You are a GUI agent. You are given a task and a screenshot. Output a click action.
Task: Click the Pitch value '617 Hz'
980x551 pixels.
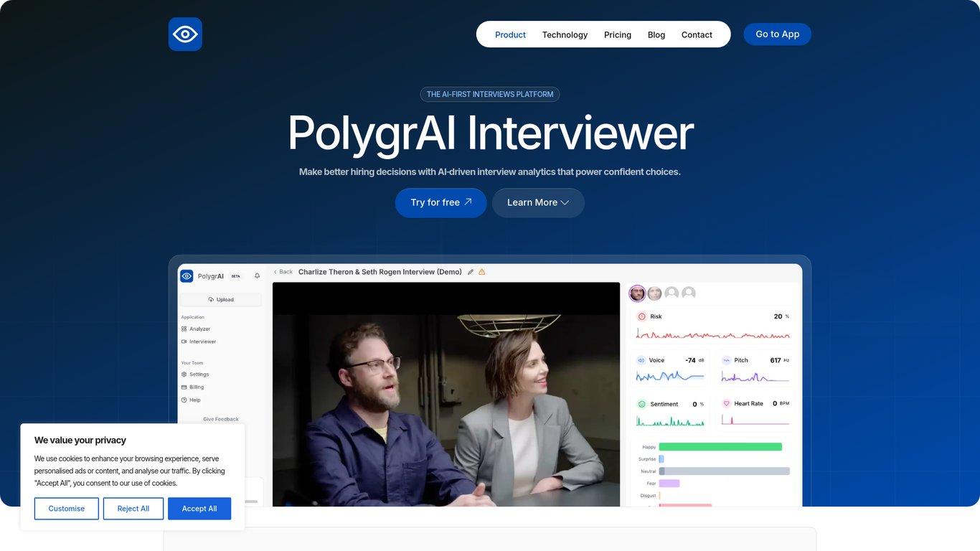[x=780, y=360]
